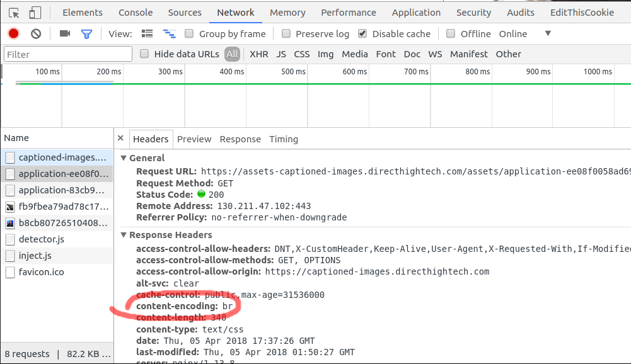631x364 pixels.
Task: Uncheck the Disable cache checkbox
Action: [x=362, y=34]
